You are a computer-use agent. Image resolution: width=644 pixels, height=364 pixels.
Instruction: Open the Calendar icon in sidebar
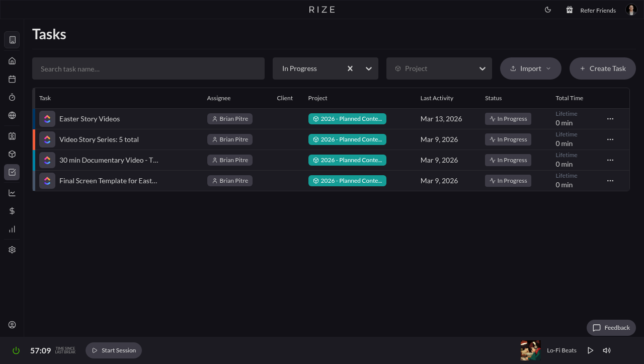(x=12, y=79)
